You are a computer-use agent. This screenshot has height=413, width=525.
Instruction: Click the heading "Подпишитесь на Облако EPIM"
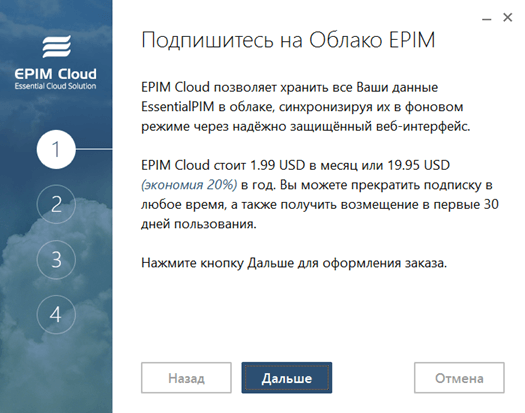(x=288, y=40)
